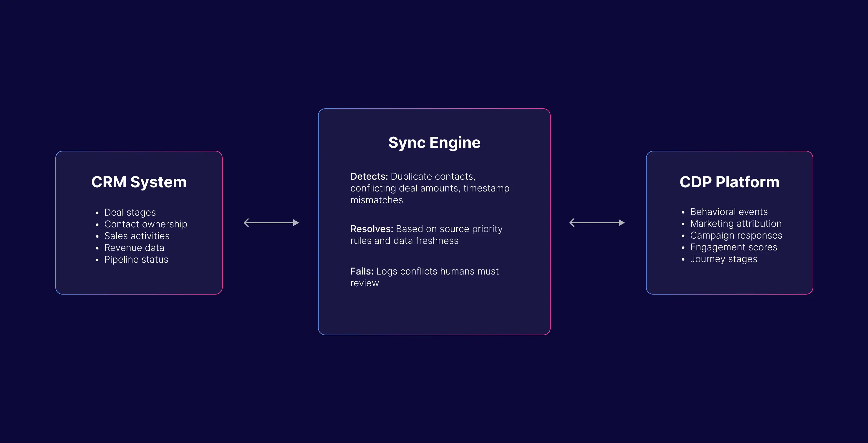Click the Journey stages list entry
Screen dimensions: 868x443
(x=723, y=259)
